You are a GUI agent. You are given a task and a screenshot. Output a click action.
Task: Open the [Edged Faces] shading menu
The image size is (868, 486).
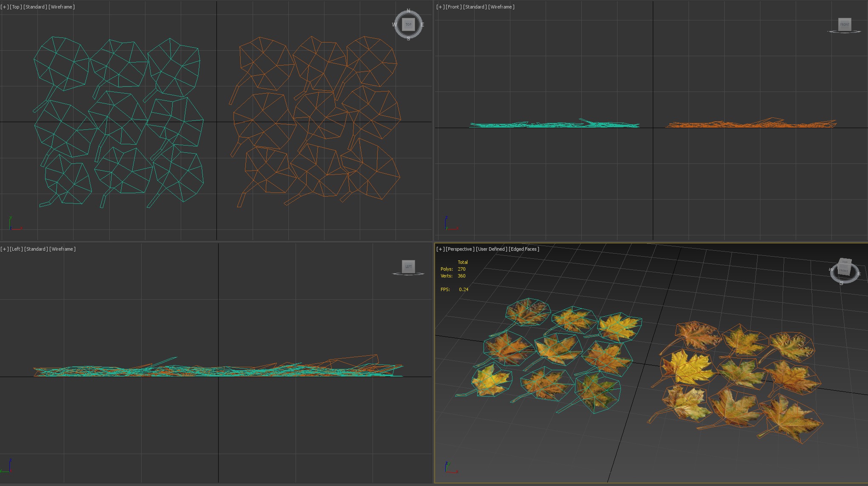coord(524,249)
